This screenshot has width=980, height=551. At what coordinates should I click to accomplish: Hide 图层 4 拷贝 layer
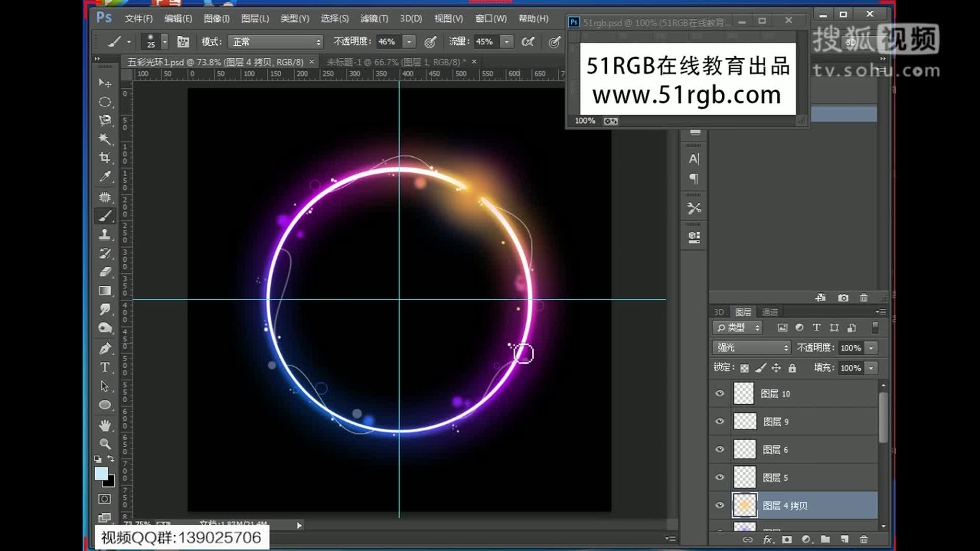click(x=720, y=505)
